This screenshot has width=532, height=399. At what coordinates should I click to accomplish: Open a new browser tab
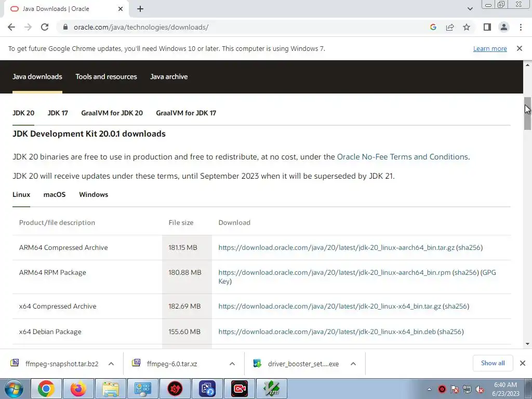pyautogui.click(x=140, y=9)
